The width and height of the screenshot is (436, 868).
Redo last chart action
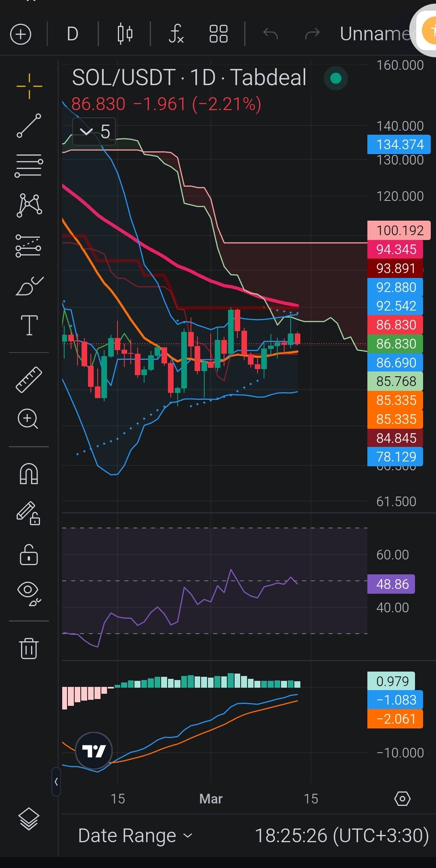coord(312,34)
